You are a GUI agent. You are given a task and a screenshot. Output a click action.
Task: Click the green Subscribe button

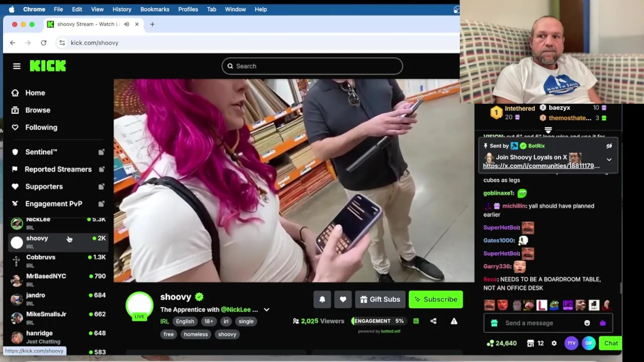coord(436,299)
